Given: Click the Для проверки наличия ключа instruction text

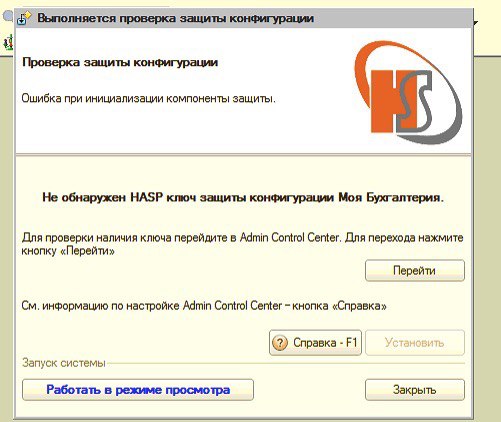Looking at the screenshot, I should click(x=242, y=244).
